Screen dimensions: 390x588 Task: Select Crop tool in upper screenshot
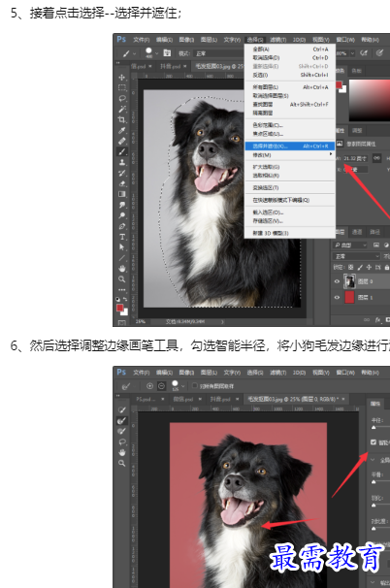point(122,119)
